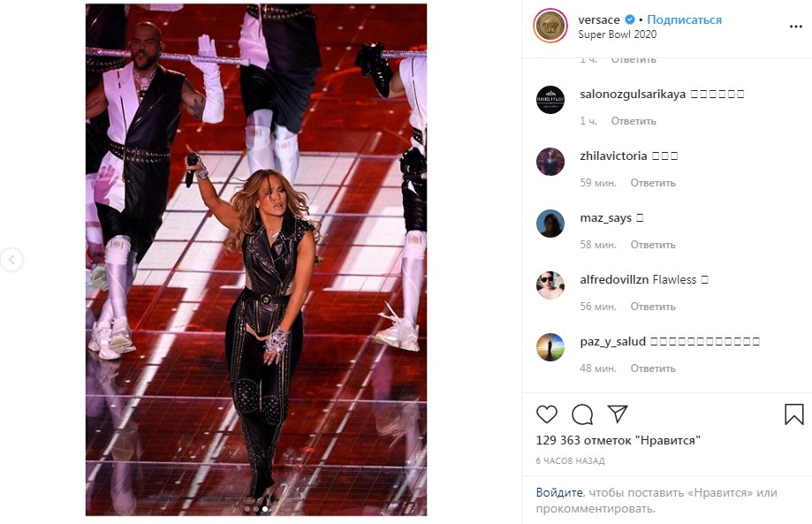Screen dimensions: 812x524
Task: Click Ответить under the maz_says comment
Action: [653, 245]
